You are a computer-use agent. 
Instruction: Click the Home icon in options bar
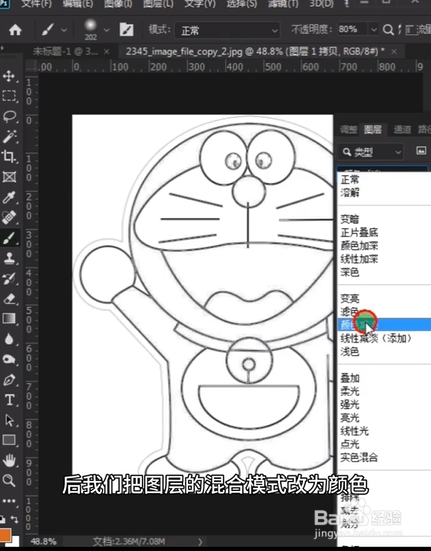point(15,30)
